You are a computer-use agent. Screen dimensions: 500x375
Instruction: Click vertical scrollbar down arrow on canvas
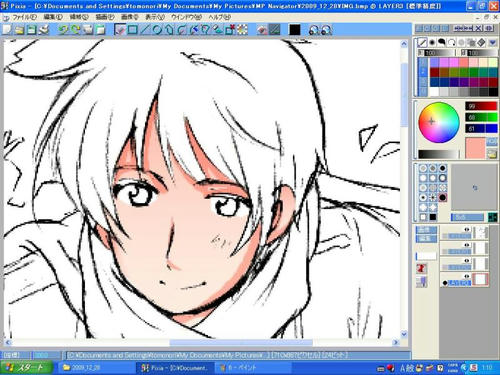click(x=404, y=334)
